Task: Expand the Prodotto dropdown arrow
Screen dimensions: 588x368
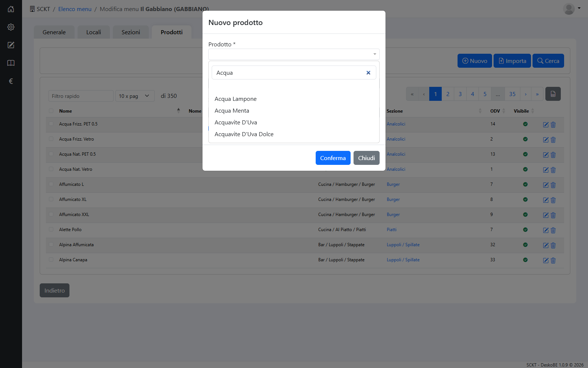Action: pos(374,54)
